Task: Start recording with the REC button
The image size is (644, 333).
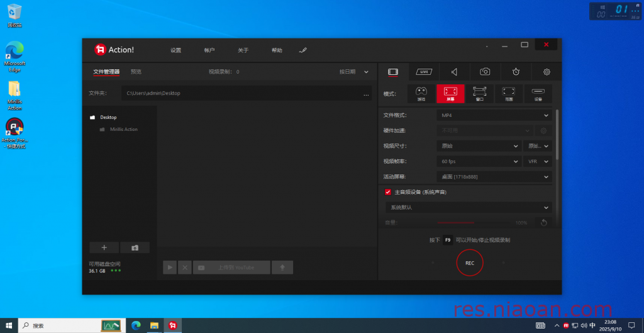Action: point(470,262)
